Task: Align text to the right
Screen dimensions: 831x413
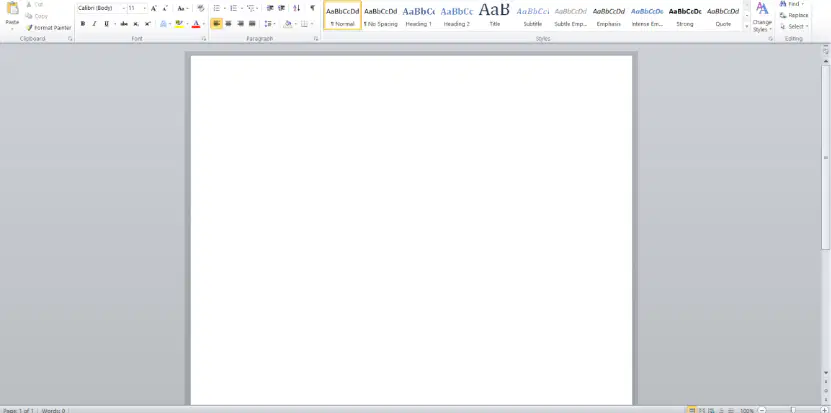Action: [240, 24]
